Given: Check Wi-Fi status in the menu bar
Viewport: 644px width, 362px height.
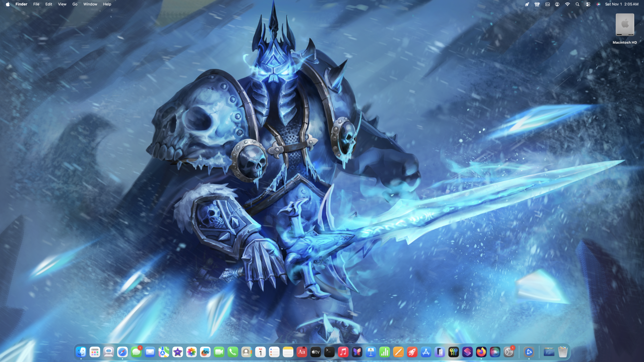Looking at the screenshot, I should click(567, 4).
